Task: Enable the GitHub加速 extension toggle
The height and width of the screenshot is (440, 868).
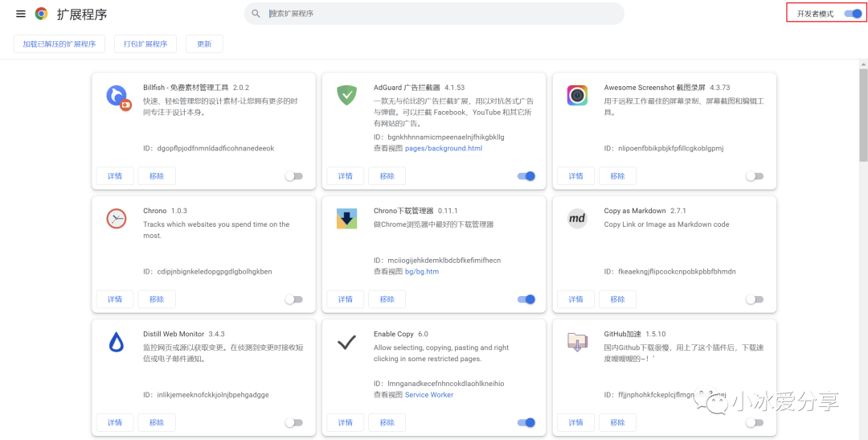Action: [x=755, y=422]
